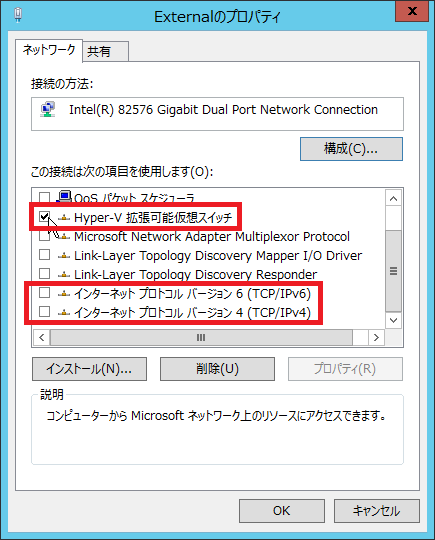This screenshot has width=435, height=540.
Task: Enable the TCP/IPv6 checkbox
Action: coord(44,293)
